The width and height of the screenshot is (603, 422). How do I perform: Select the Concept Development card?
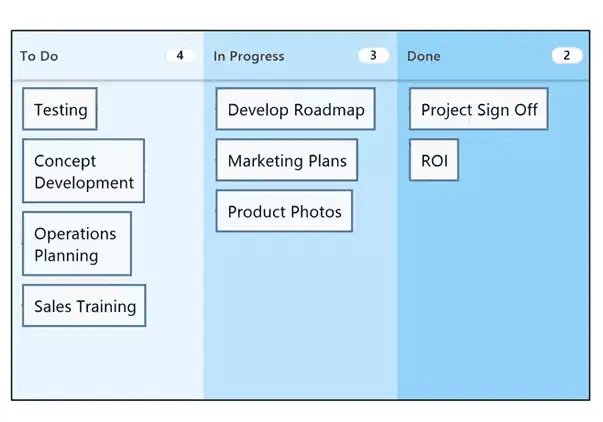tap(84, 172)
